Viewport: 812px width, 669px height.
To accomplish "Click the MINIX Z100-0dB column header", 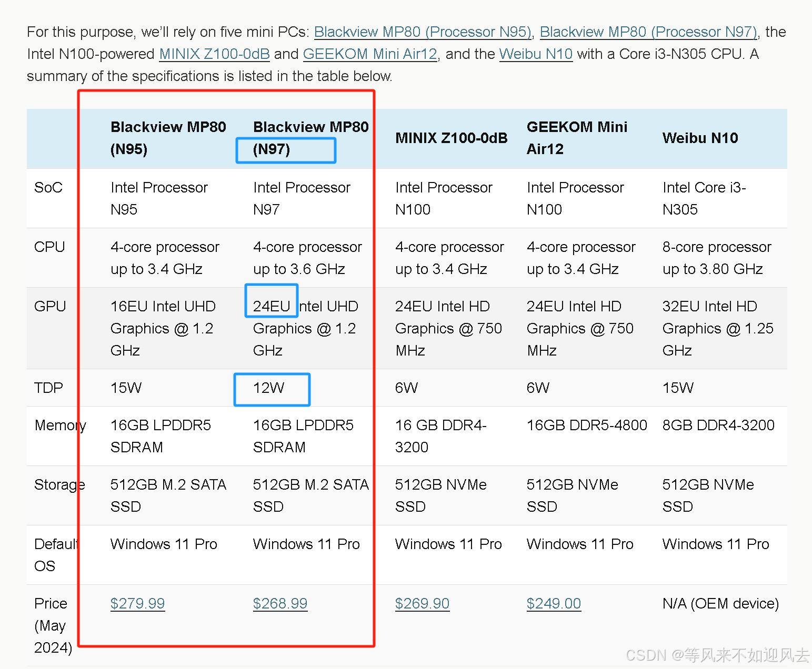I will point(451,138).
